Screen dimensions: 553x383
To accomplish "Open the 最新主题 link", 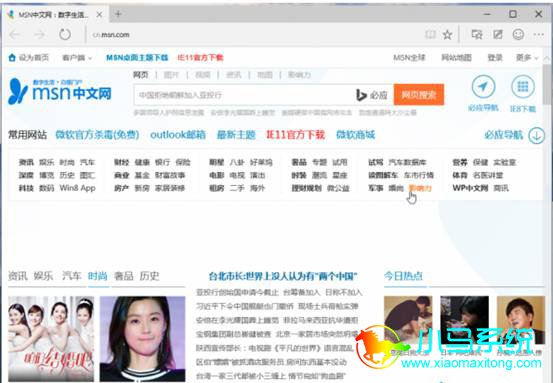I will (x=236, y=135).
